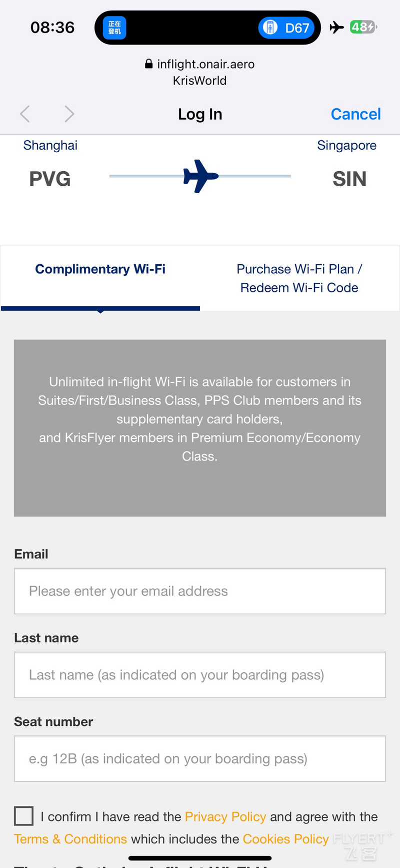The height and width of the screenshot is (868, 400).
Task: Tap the browser forward arrow
Action: click(69, 114)
